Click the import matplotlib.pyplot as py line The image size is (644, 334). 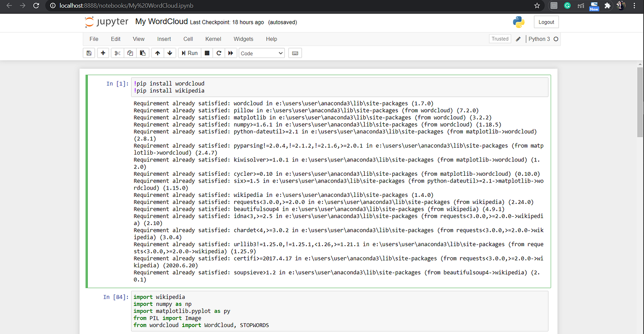click(x=182, y=311)
